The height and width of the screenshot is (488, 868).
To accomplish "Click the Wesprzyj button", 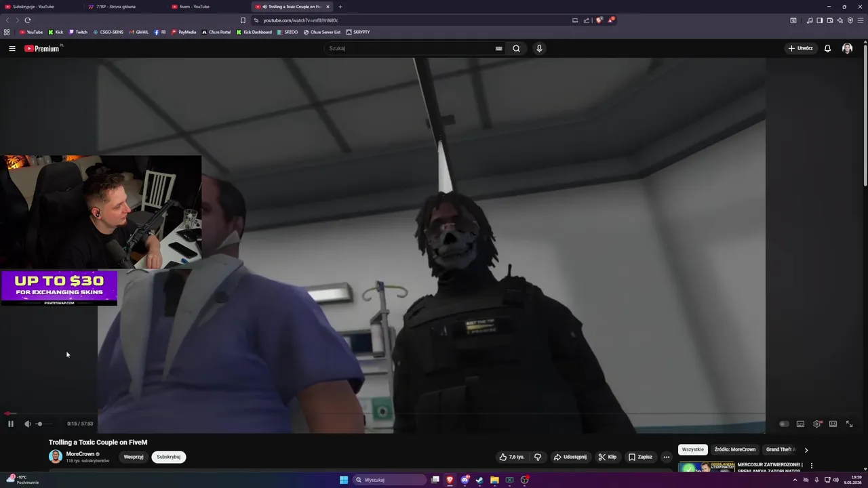I will pos(134,457).
